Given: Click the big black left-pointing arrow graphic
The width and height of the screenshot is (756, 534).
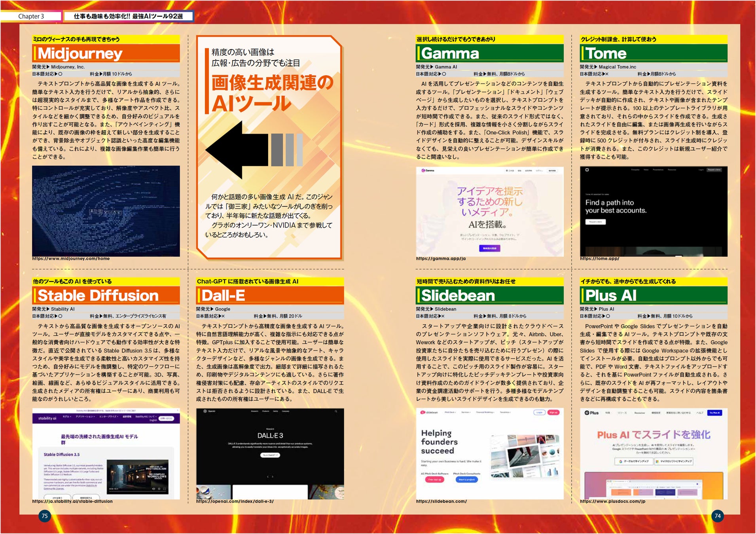Looking at the screenshot, I should coord(237,150).
